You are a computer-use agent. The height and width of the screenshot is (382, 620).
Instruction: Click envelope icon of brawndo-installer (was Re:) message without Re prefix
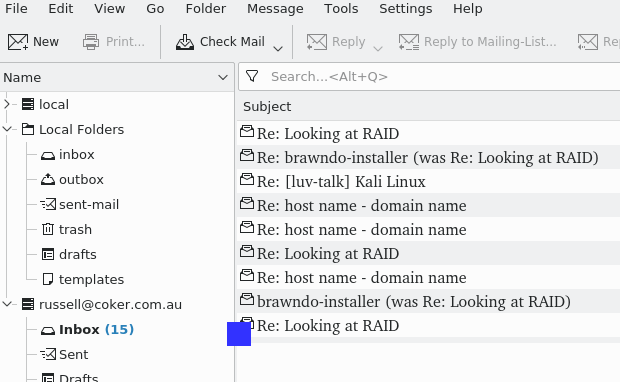[x=247, y=299]
